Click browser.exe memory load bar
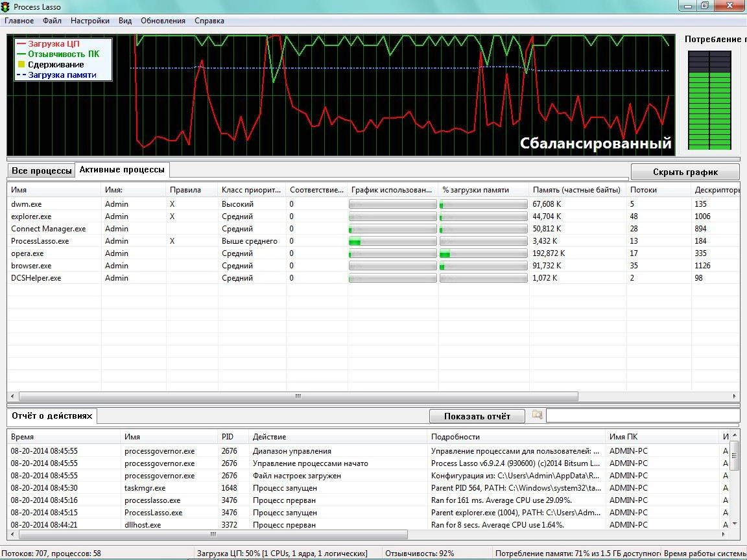The image size is (747, 560). tap(484, 266)
